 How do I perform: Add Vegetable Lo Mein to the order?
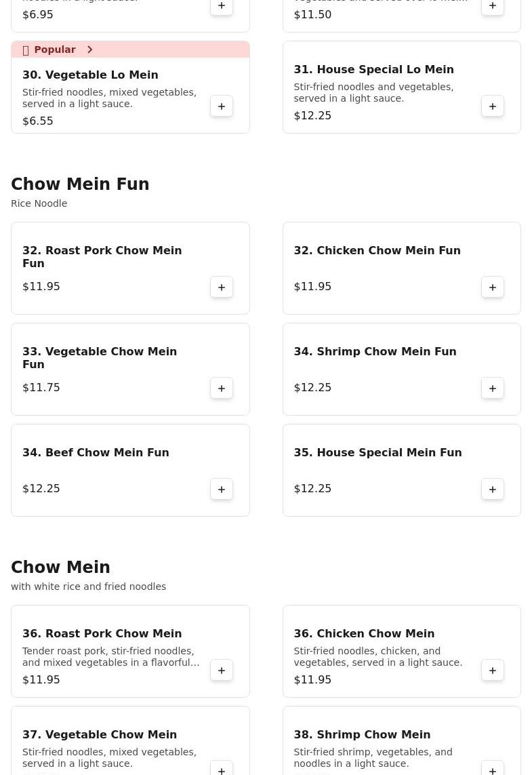tap(222, 106)
